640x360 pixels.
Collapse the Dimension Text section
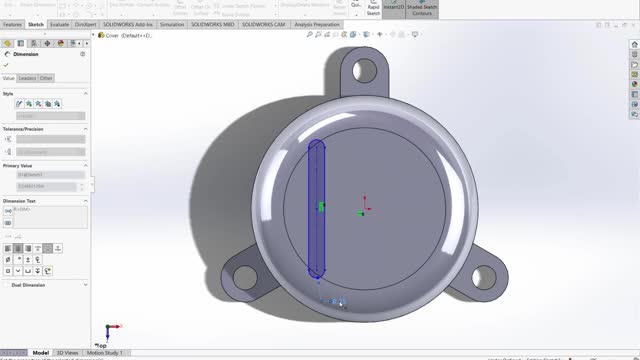coord(85,201)
